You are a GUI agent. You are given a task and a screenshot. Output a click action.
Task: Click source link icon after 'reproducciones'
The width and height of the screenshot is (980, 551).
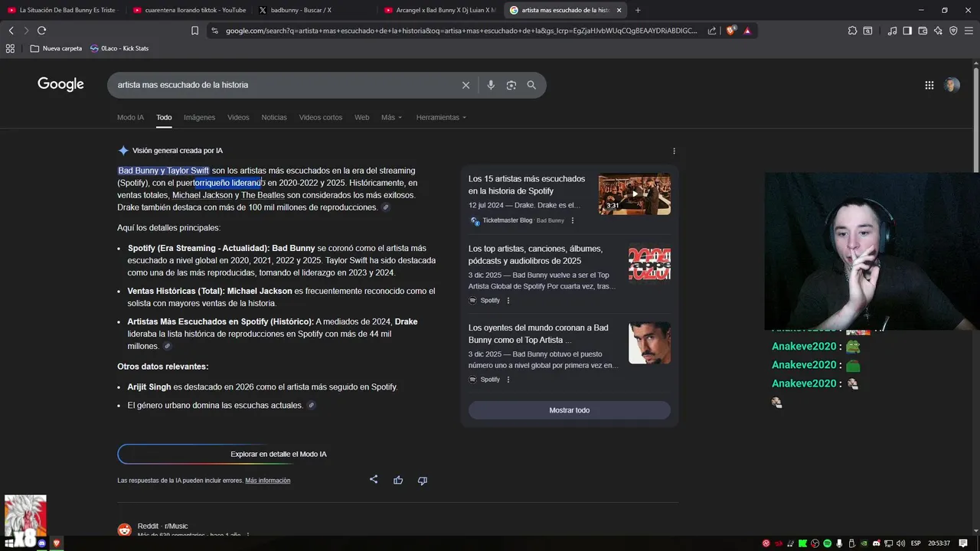pyautogui.click(x=386, y=207)
